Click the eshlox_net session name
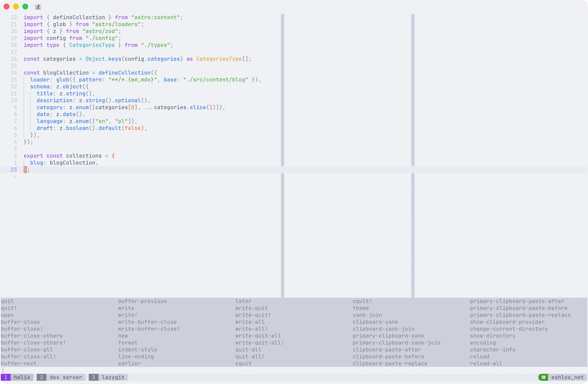The image size is (588, 384). point(567,377)
